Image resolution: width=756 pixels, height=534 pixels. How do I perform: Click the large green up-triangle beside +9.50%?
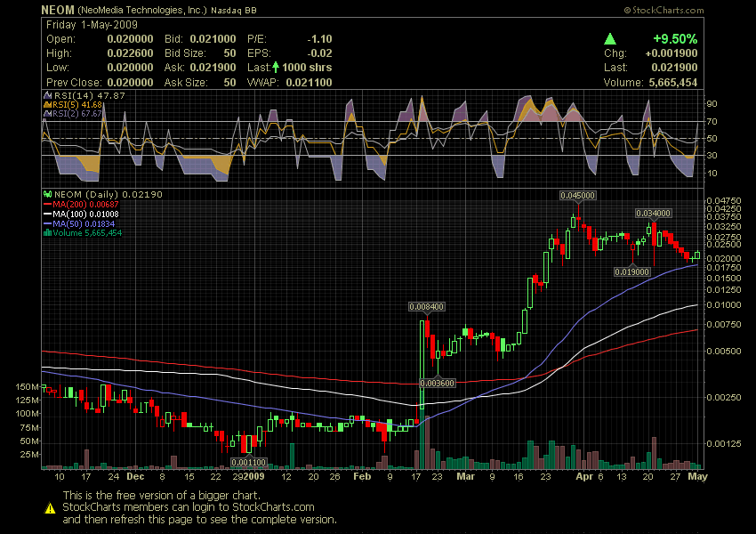[610, 38]
